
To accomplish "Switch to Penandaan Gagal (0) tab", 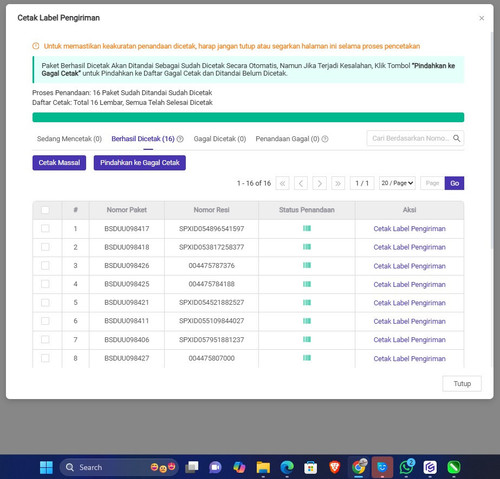I will [287, 139].
